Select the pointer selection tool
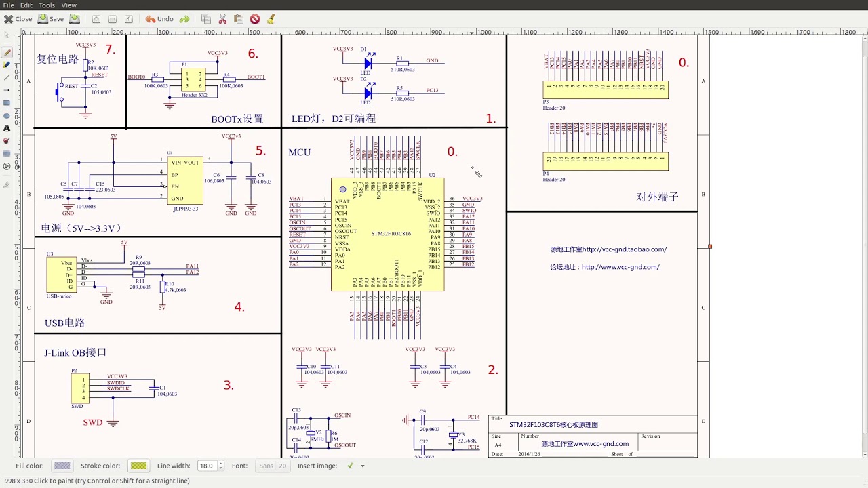Screen dimensions: 868x488 pos(7,35)
